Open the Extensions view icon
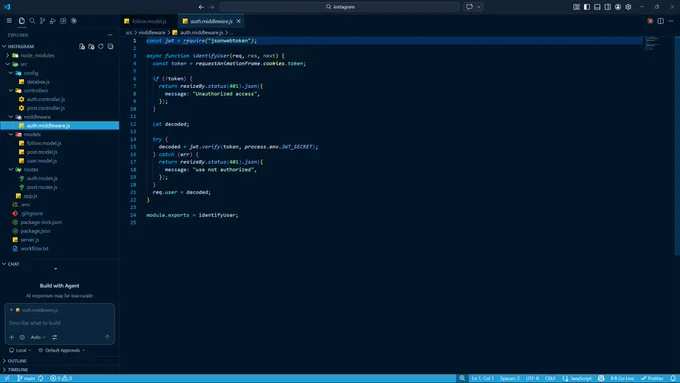 point(63,20)
